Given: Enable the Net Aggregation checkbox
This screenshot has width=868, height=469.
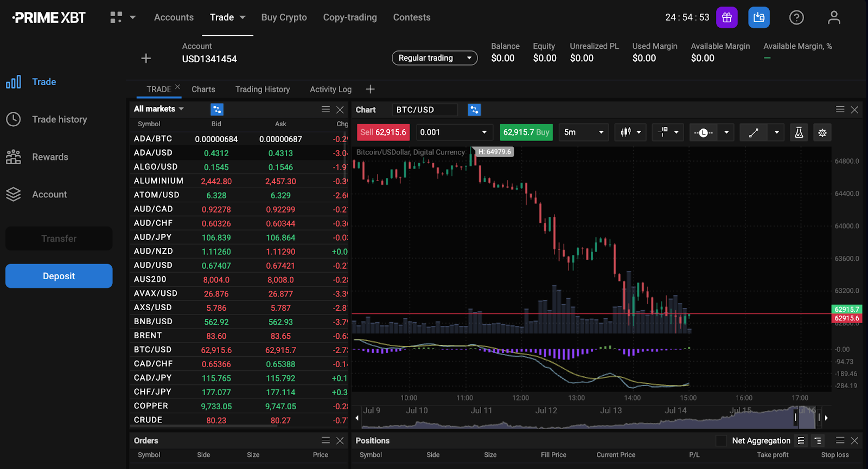Looking at the screenshot, I should click(721, 441).
